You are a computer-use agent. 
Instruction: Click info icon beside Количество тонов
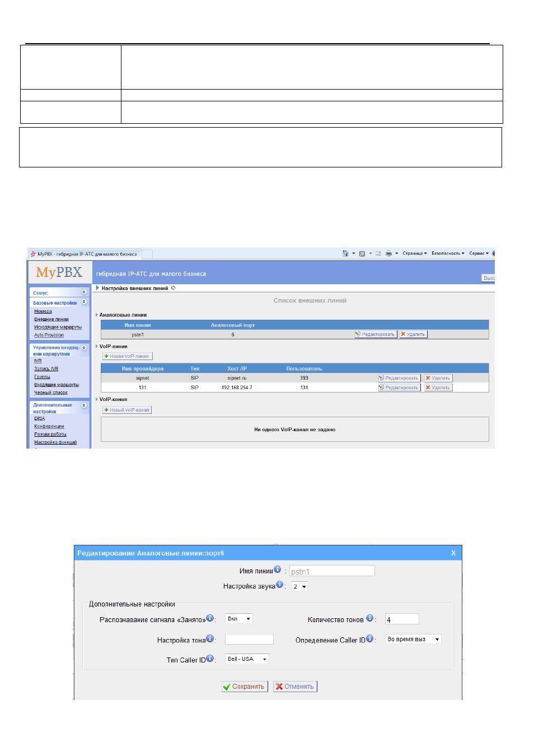pos(369,618)
